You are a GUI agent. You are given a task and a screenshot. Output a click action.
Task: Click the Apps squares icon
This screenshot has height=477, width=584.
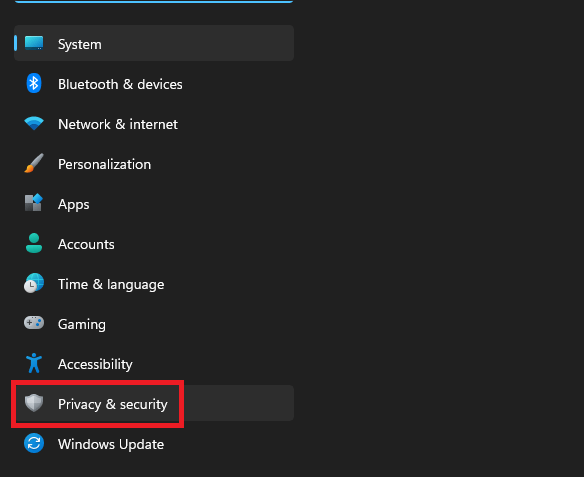pos(34,203)
